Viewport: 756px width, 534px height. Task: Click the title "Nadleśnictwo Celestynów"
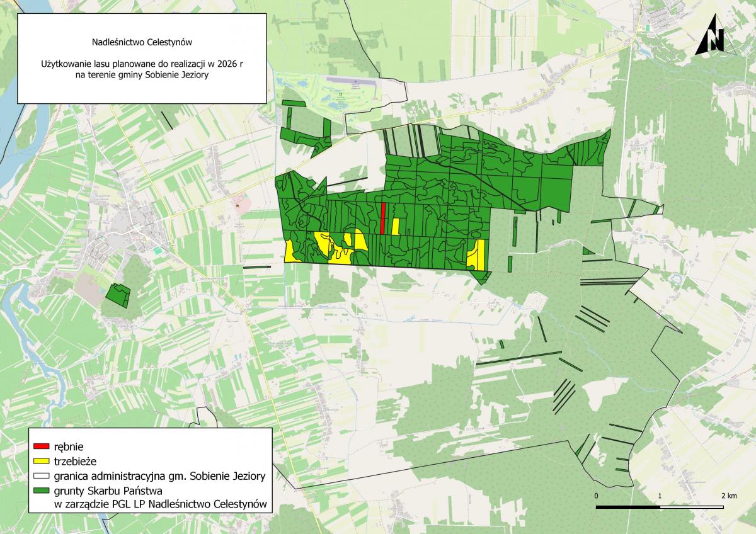pyautogui.click(x=142, y=43)
